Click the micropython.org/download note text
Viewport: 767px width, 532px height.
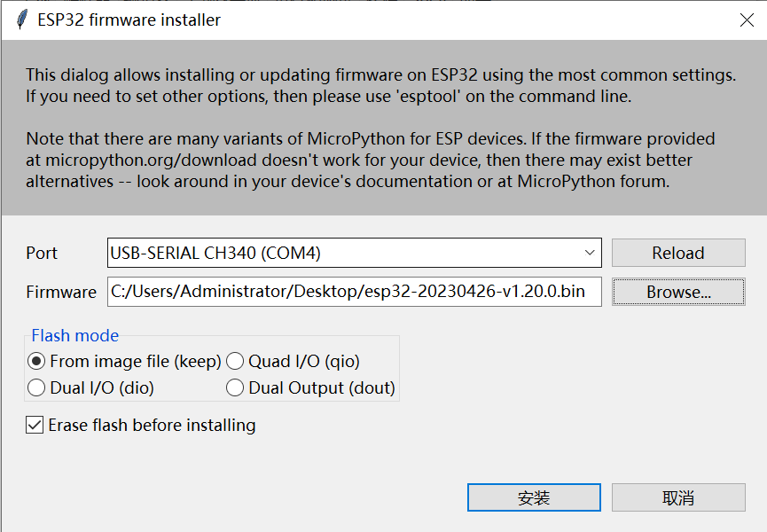click(371, 160)
